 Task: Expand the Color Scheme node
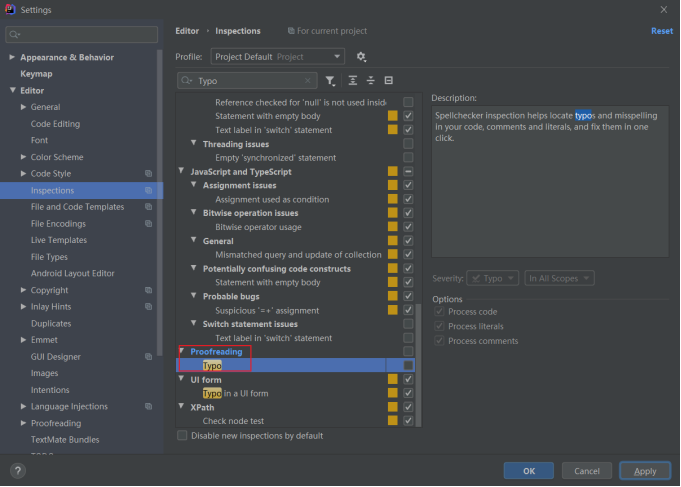point(23,157)
